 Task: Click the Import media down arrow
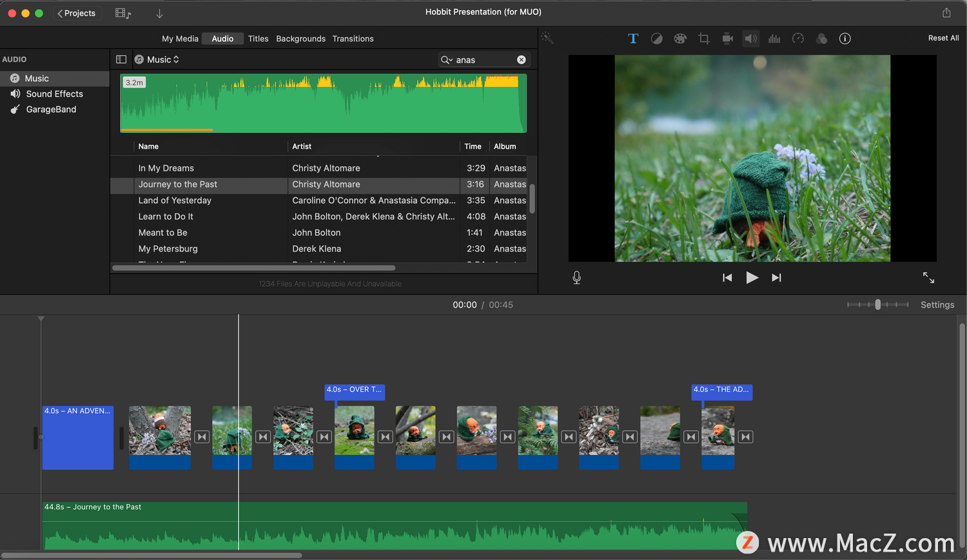pyautogui.click(x=159, y=13)
